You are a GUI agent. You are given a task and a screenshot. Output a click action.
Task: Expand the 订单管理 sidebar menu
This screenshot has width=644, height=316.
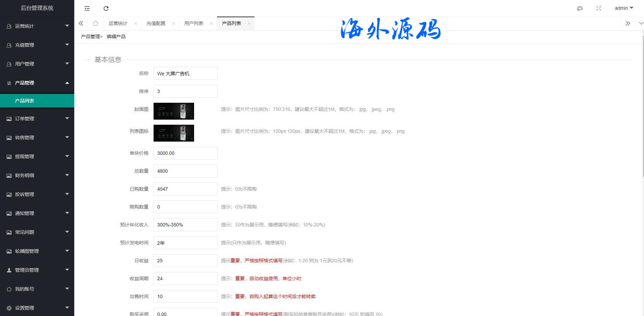[37, 119]
